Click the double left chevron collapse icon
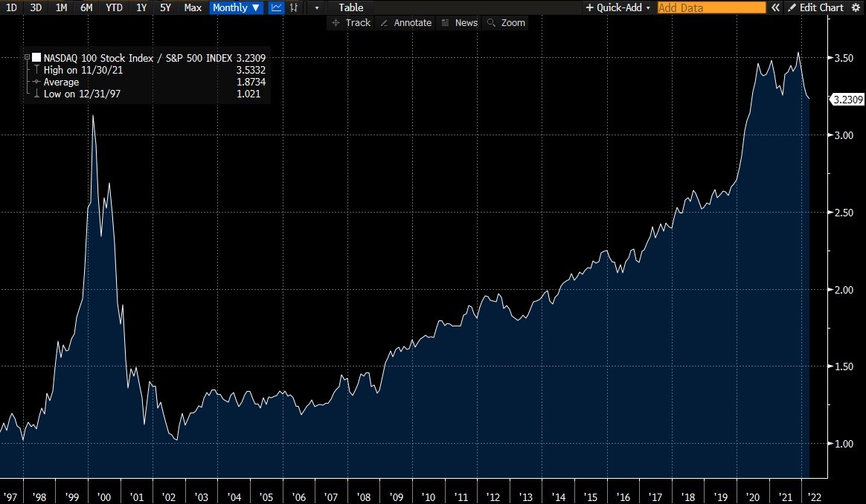The height and width of the screenshot is (504, 866). (x=774, y=7)
